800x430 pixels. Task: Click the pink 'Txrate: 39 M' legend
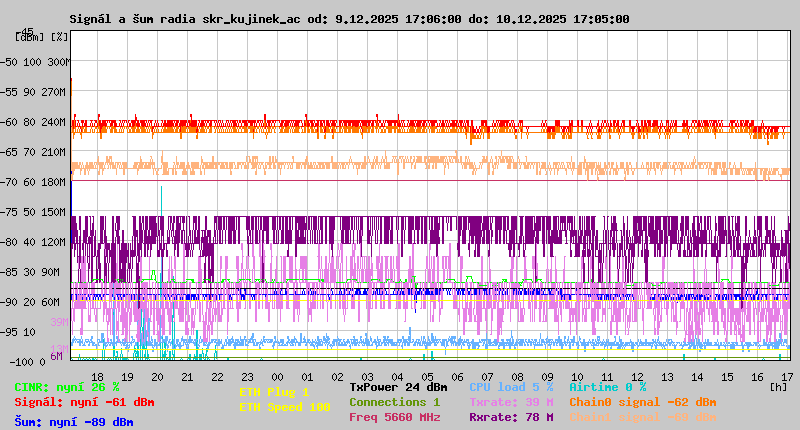pos(511,402)
